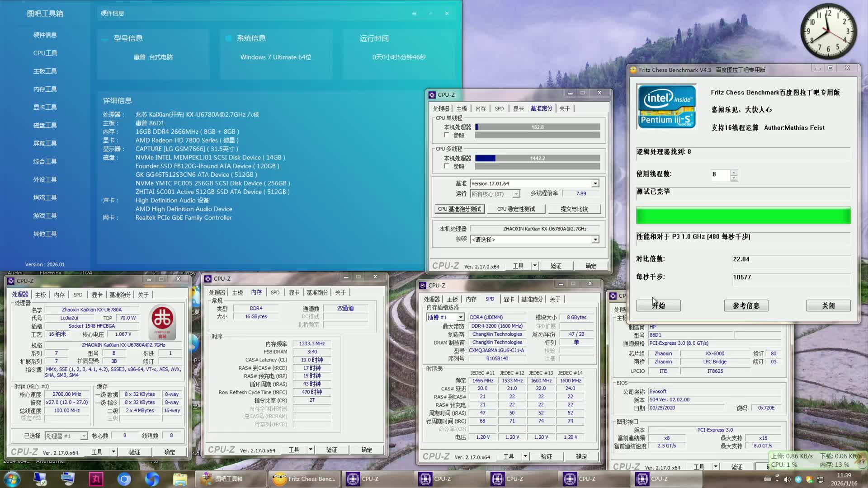Click the network speed monitor widget
This screenshot has height=488, width=868.
point(817,460)
